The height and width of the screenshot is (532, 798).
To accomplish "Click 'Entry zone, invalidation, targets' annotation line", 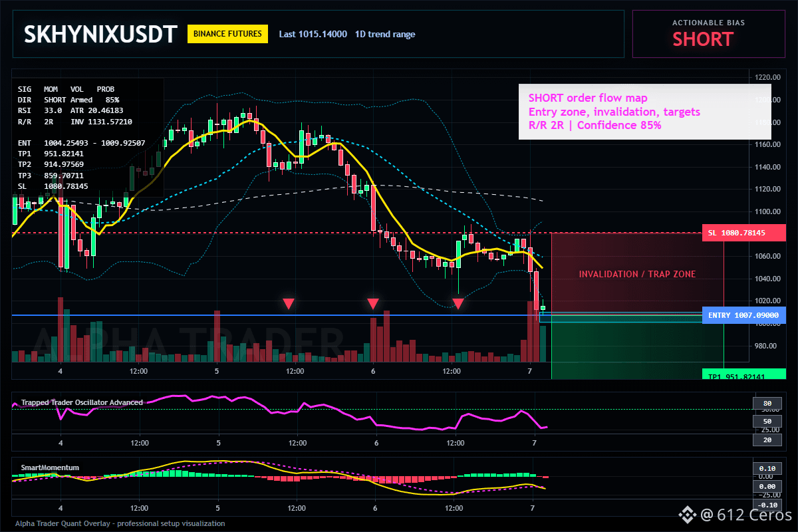I will (614, 112).
